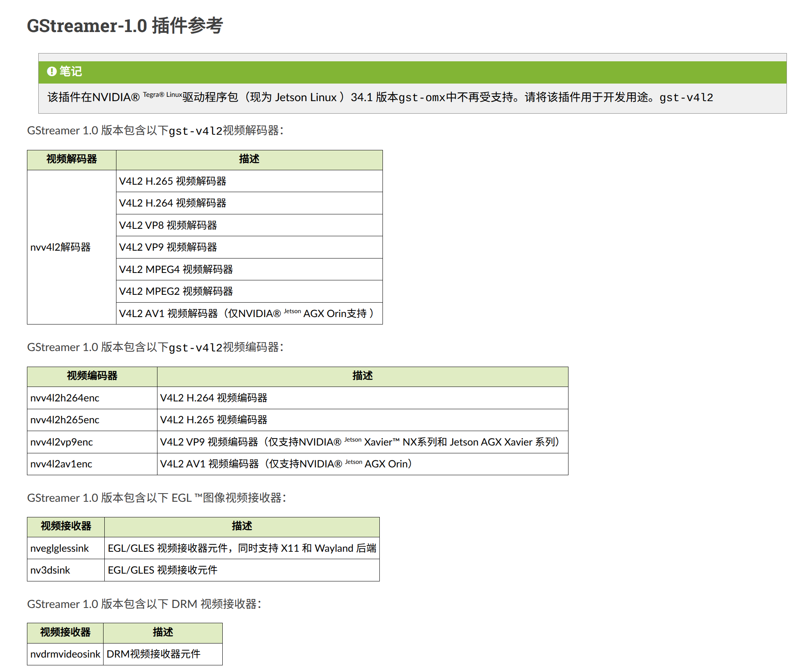The image size is (799, 672).
Task: Click the 视频解码器 column header
Action: [71, 159]
